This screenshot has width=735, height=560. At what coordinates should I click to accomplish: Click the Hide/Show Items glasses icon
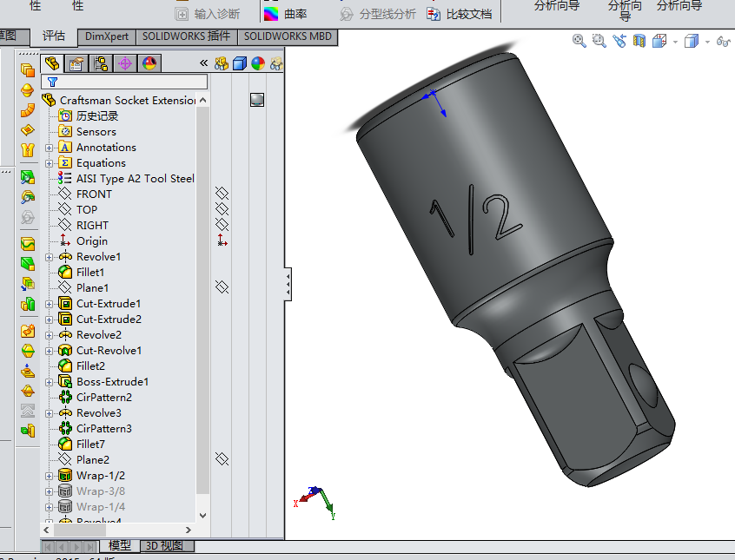724,41
